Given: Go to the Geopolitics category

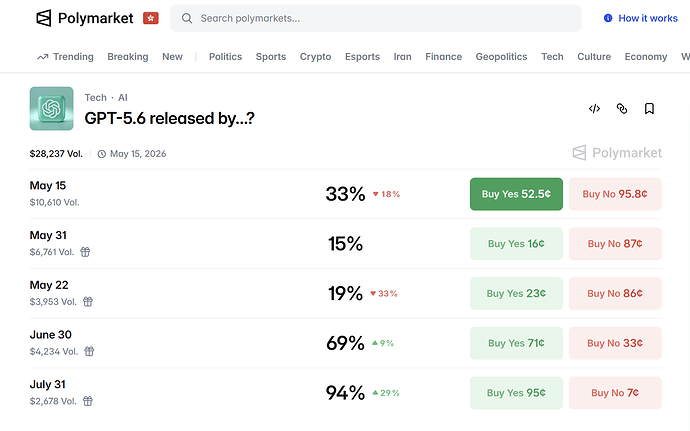Looking at the screenshot, I should (x=501, y=57).
